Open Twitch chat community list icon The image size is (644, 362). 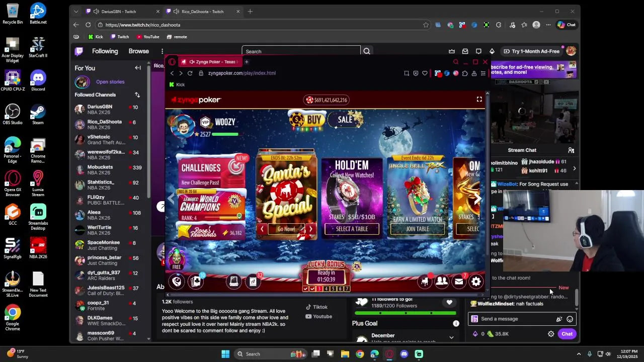571,150
